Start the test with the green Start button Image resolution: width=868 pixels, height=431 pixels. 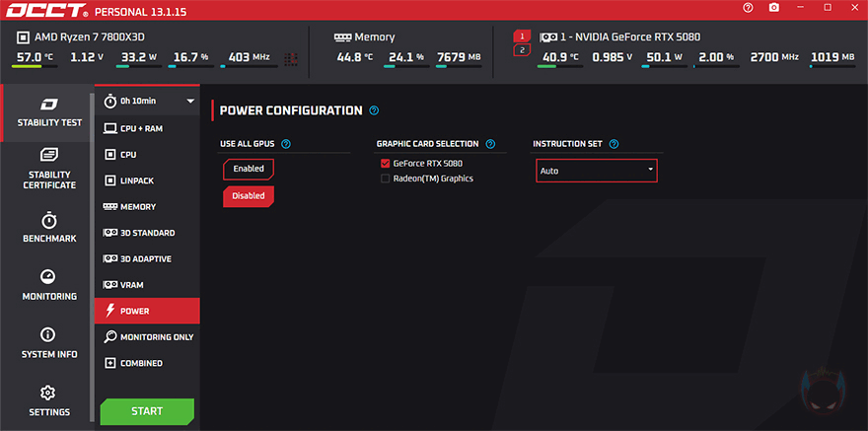(147, 411)
